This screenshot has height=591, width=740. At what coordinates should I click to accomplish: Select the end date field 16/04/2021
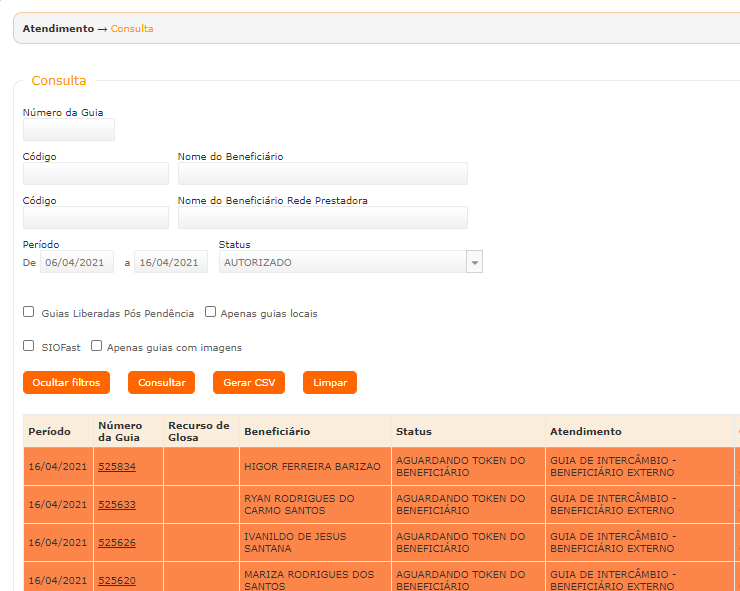click(171, 262)
